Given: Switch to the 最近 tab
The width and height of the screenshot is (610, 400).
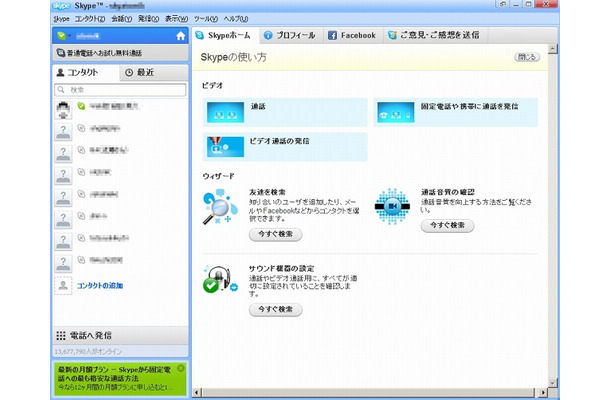Looking at the screenshot, I should click(x=153, y=72).
